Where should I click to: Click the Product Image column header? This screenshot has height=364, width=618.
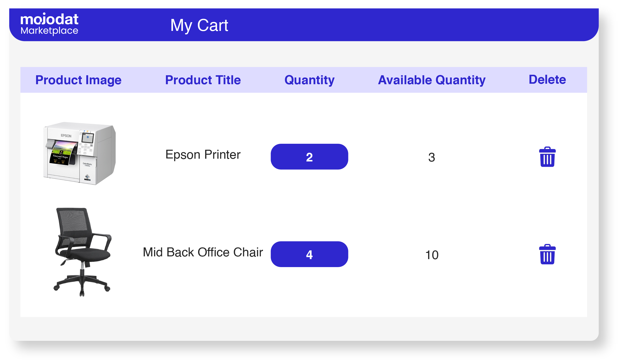[x=78, y=80]
